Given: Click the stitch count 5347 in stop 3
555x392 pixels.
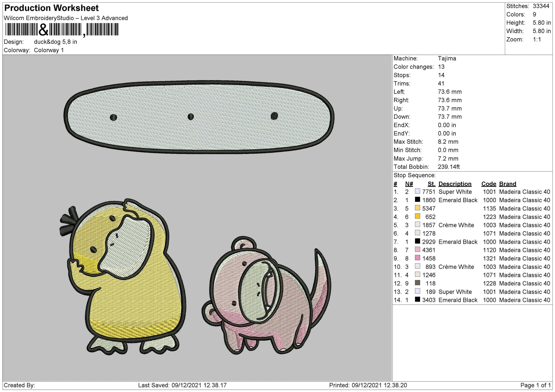Looking at the screenshot, I should (x=429, y=208).
